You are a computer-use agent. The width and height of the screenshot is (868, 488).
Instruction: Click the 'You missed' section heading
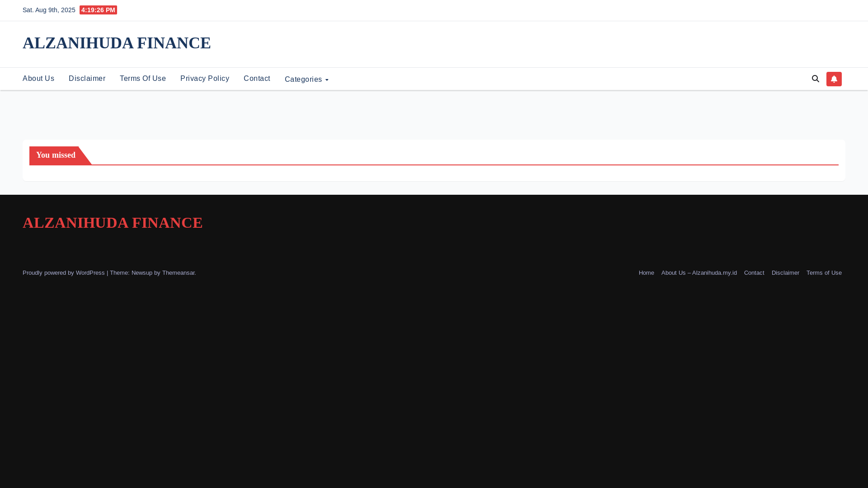pos(56,155)
